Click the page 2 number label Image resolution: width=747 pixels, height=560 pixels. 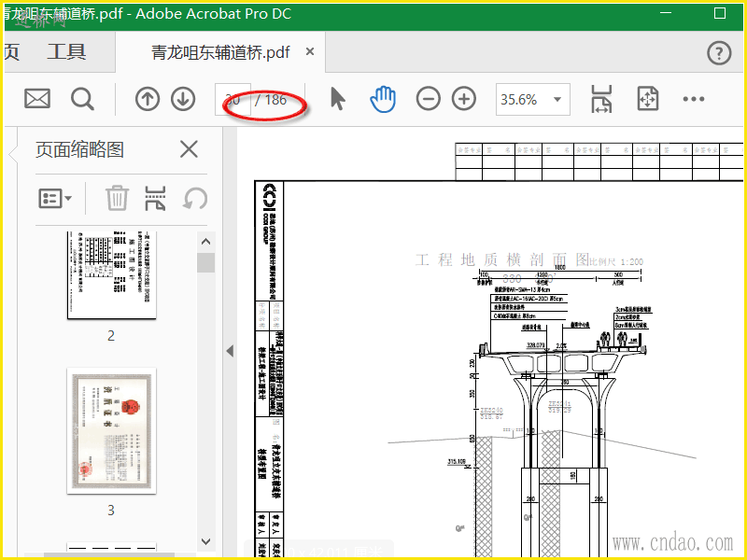pos(111,336)
